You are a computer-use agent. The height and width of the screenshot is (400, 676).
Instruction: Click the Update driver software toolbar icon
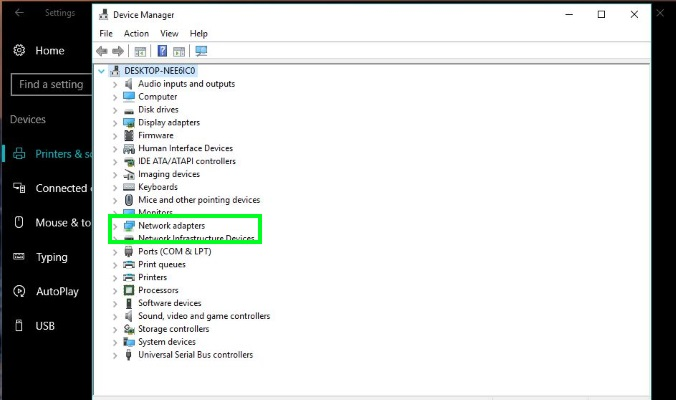(179, 52)
